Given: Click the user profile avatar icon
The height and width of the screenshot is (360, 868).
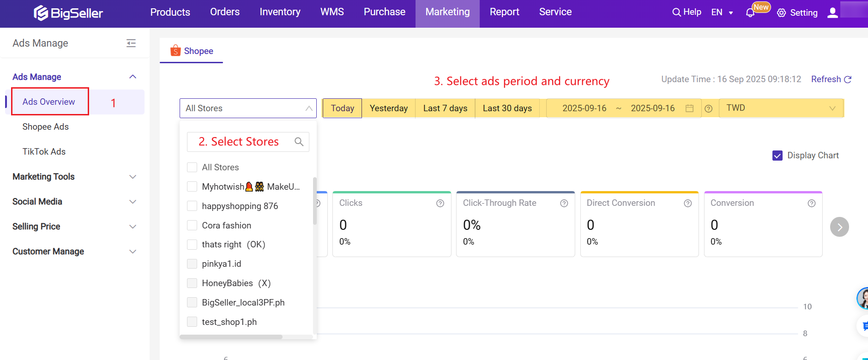Looking at the screenshot, I should tap(832, 12).
